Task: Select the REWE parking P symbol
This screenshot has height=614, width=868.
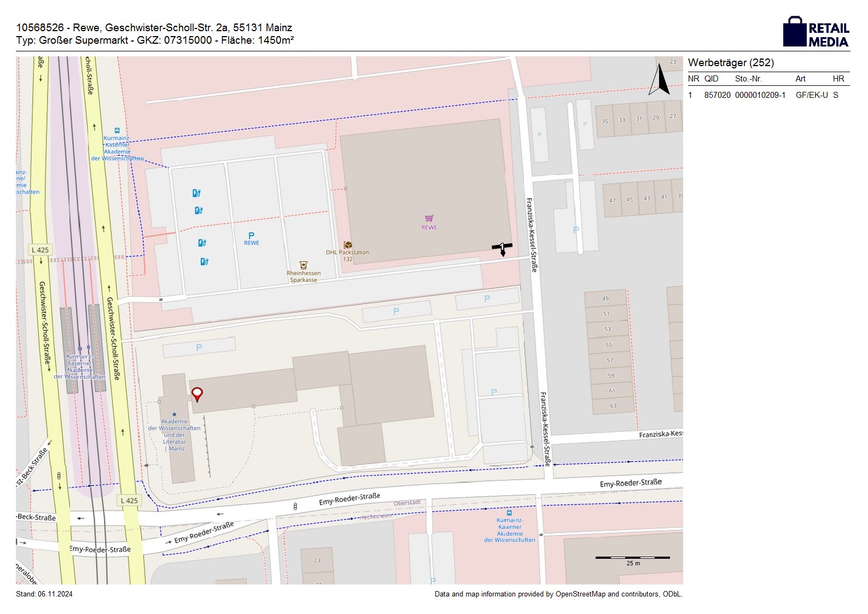Action: (x=251, y=236)
